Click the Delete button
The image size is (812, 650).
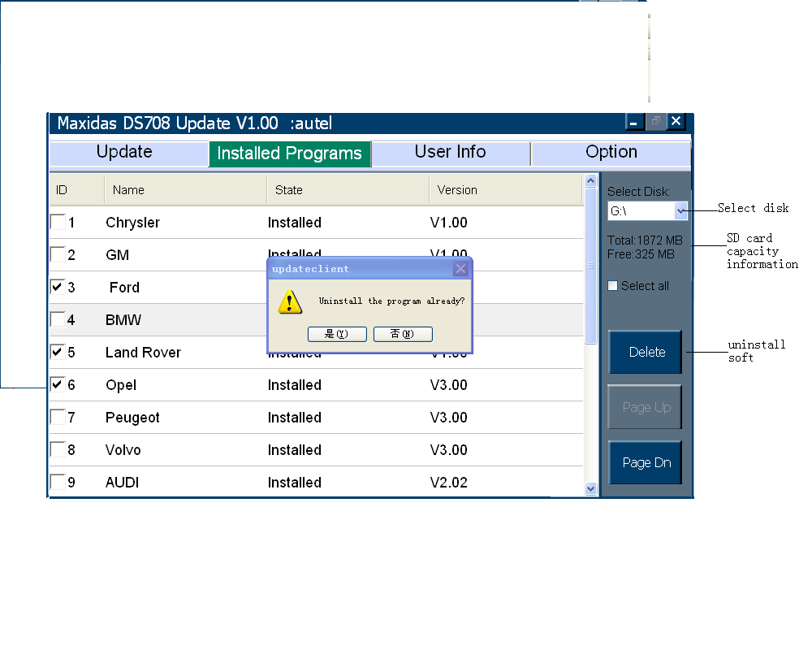point(646,352)
